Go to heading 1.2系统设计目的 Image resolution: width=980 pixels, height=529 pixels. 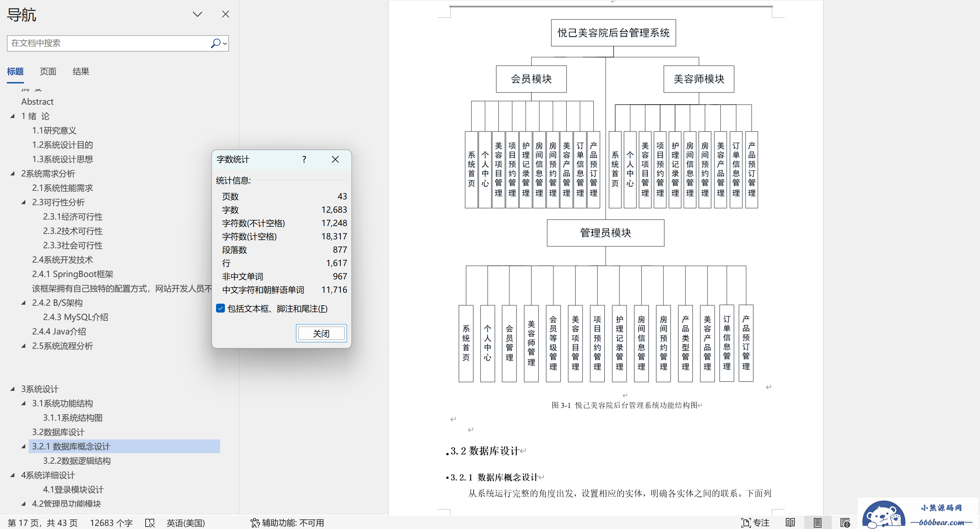pos(63,145)
